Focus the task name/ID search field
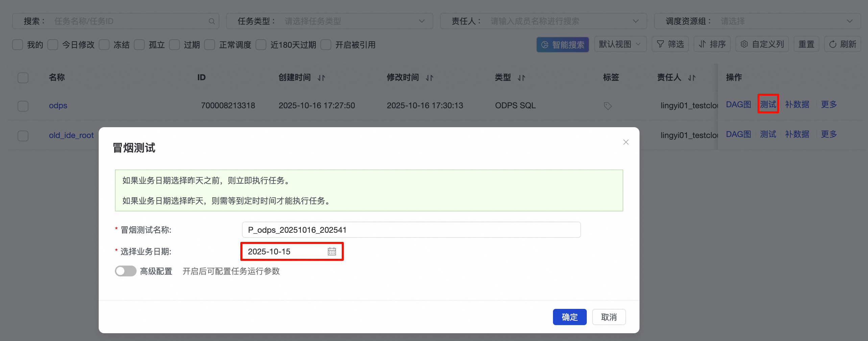The height and width of the screenshot is (341, 868). [116, 21]
